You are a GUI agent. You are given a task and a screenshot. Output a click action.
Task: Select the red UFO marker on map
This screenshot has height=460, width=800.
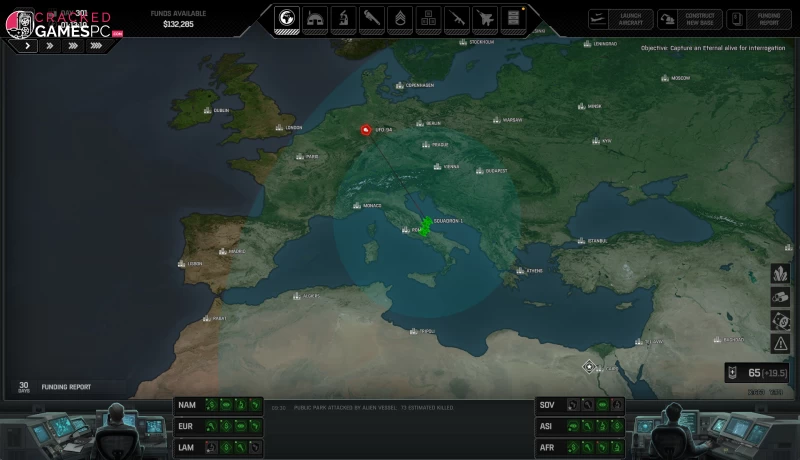point(366,129)
